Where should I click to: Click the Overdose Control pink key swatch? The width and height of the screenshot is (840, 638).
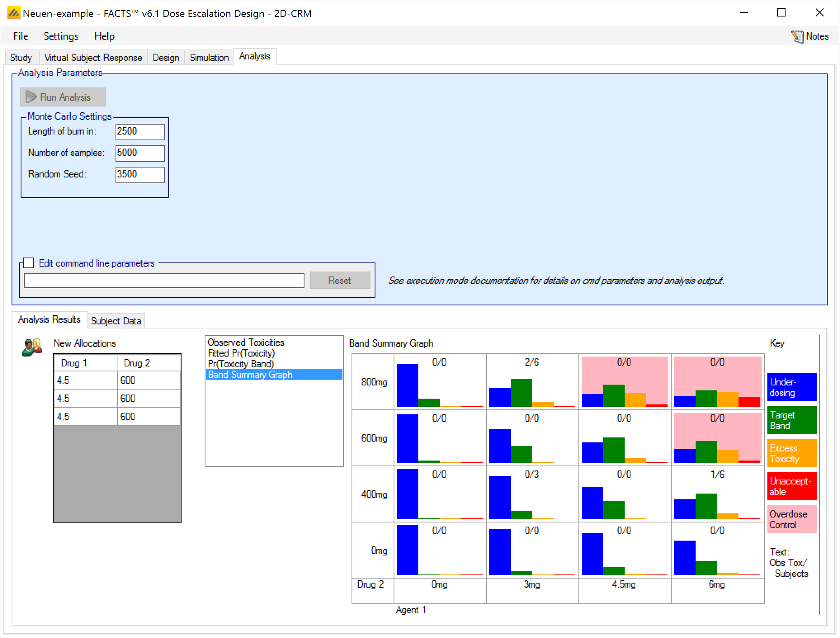coord(792,519)
